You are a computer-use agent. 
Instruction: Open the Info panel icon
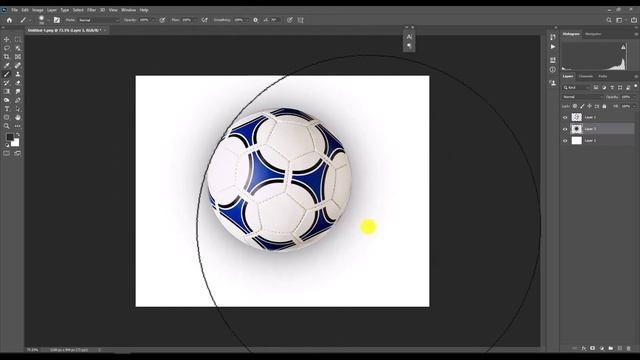tap(553, 70)
